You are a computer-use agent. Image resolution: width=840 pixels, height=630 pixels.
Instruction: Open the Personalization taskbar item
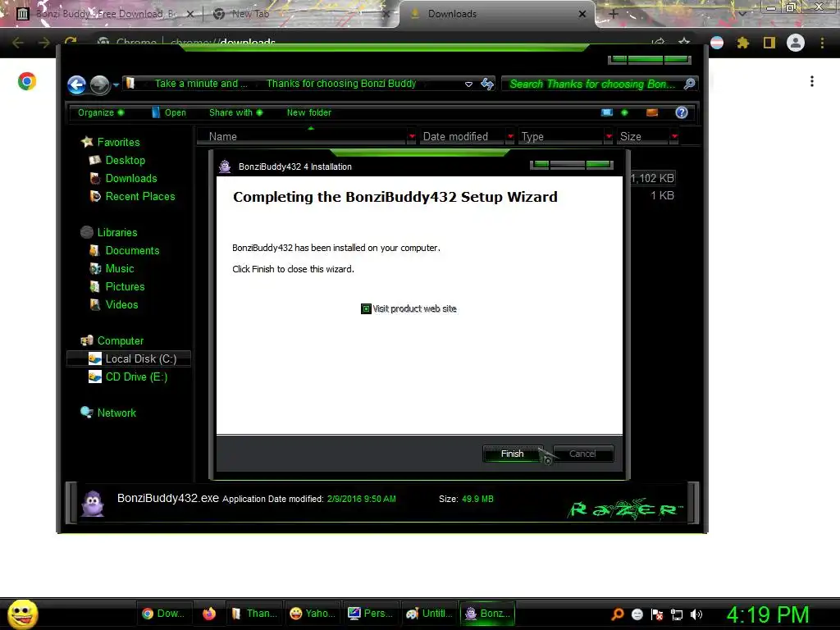tap(370, 614)
